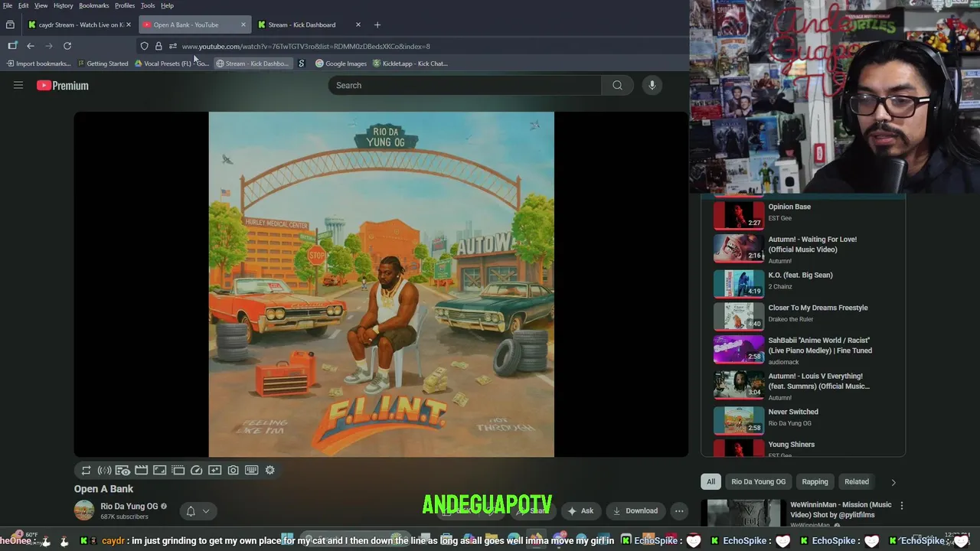The height and width of the screenshot is (551, 980).
Task: Open keyboard shortcuts icon
Action: coord(251,470)
